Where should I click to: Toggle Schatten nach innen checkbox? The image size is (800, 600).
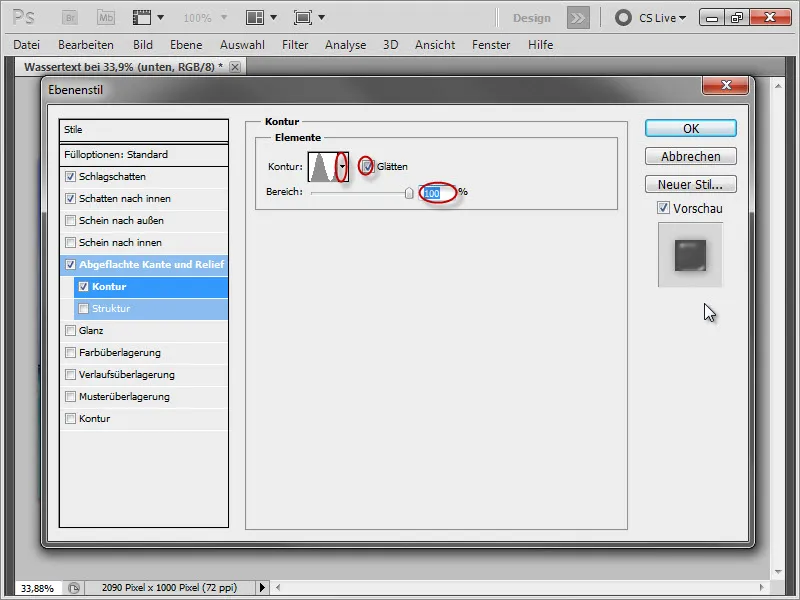tap(70, 198)
